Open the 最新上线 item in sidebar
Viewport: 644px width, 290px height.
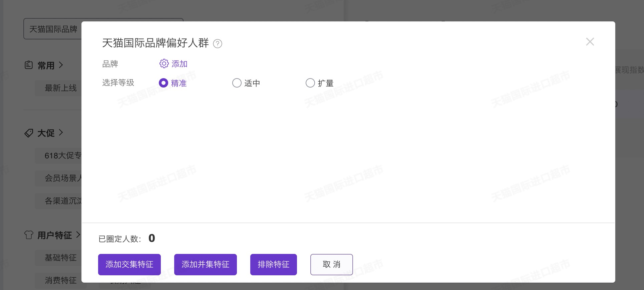pos(58,88)
